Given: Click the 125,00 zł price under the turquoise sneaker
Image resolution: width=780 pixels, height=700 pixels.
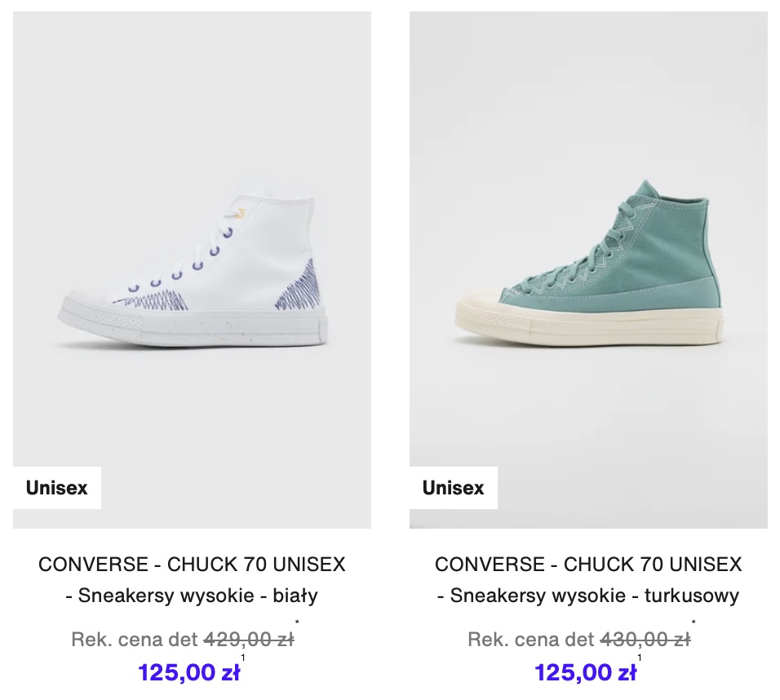Looking at the screenshot, I should pyautogui.click(x=586, y=672).
